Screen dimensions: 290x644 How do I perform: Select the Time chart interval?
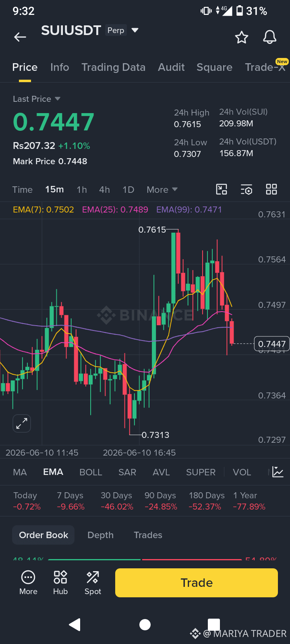click(23, 190)
